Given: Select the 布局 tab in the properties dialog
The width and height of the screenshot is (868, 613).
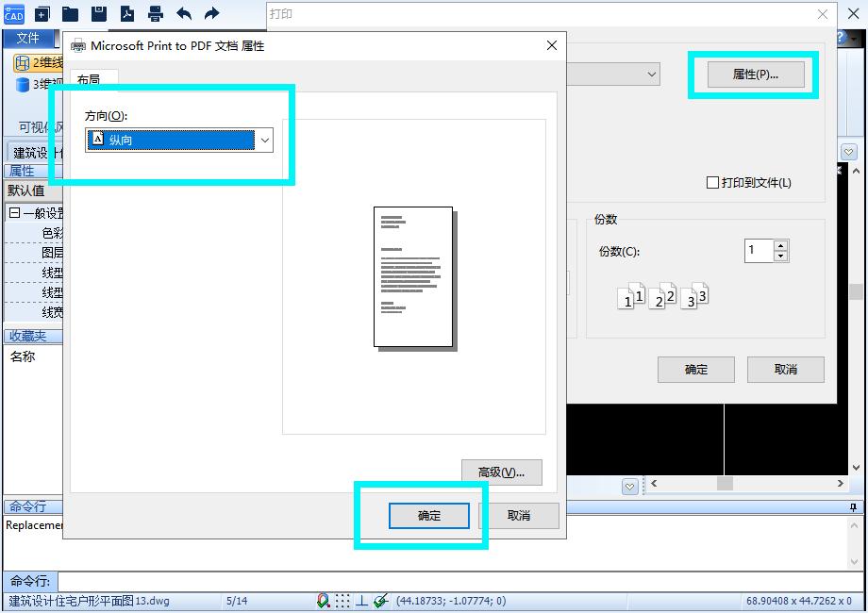Looking at the screenshot, I should (89, 79).
